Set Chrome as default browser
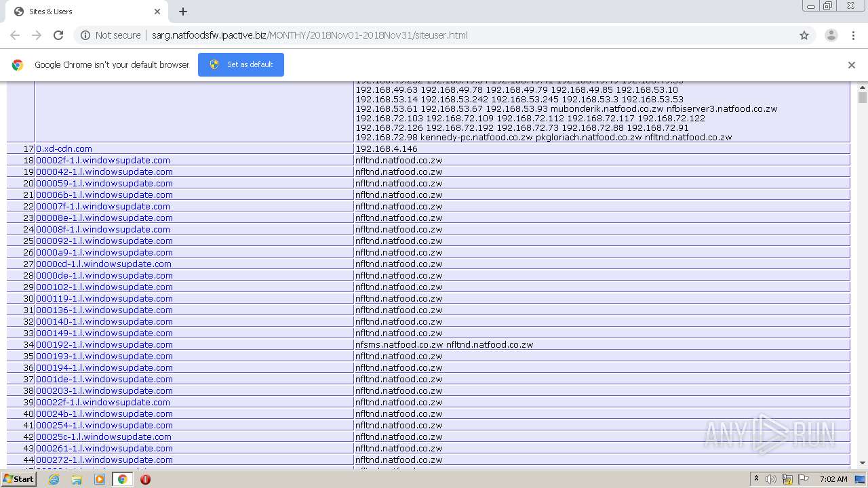868x488 pixels. pos(241,64)
